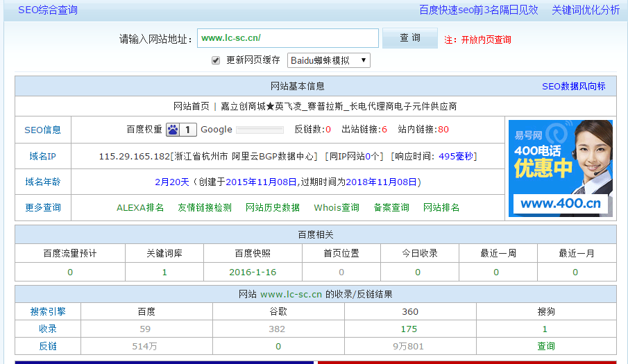Viewport: 628px width, 364px height.
Task: Open the Baidu蜘蛛模拟 dropdown
Action: [x=328, y=60]
